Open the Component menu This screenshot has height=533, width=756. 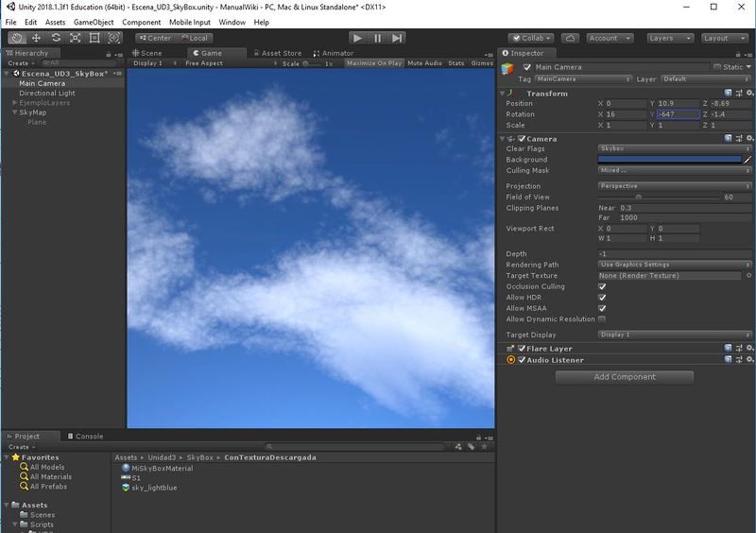click(x=141, y=22)
